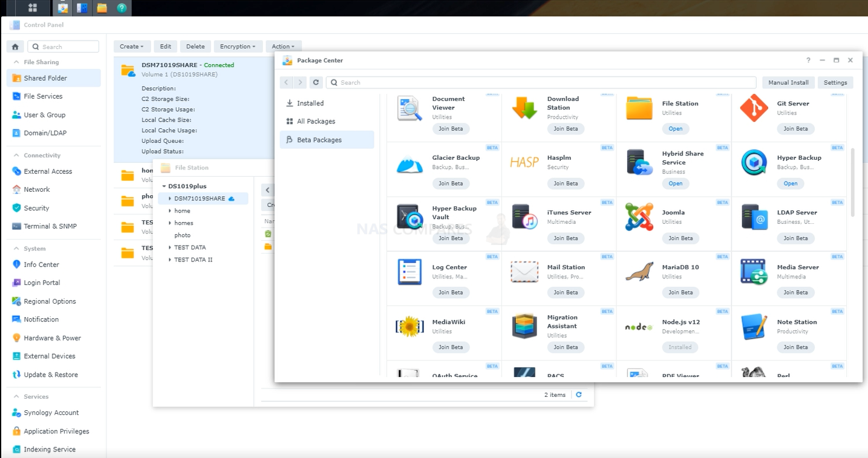Collapse the DS1019plus tree node
This screenshot has height=458, width=868.
pyautogui.click(x=163, y=186)
